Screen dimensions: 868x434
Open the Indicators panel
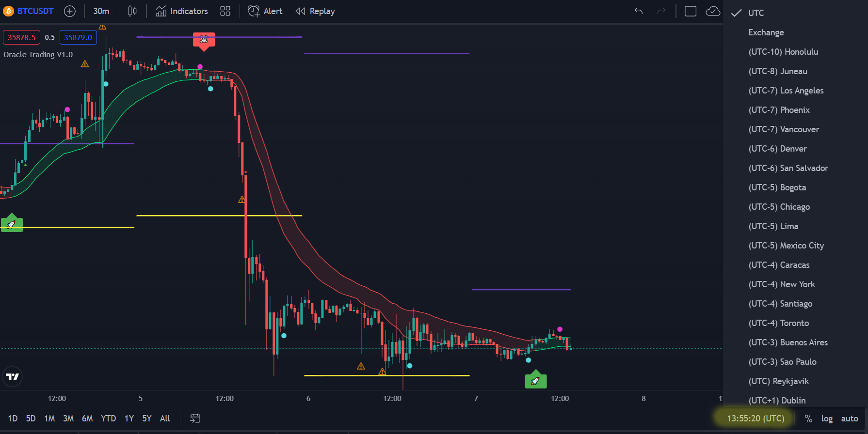coord(182,11)
